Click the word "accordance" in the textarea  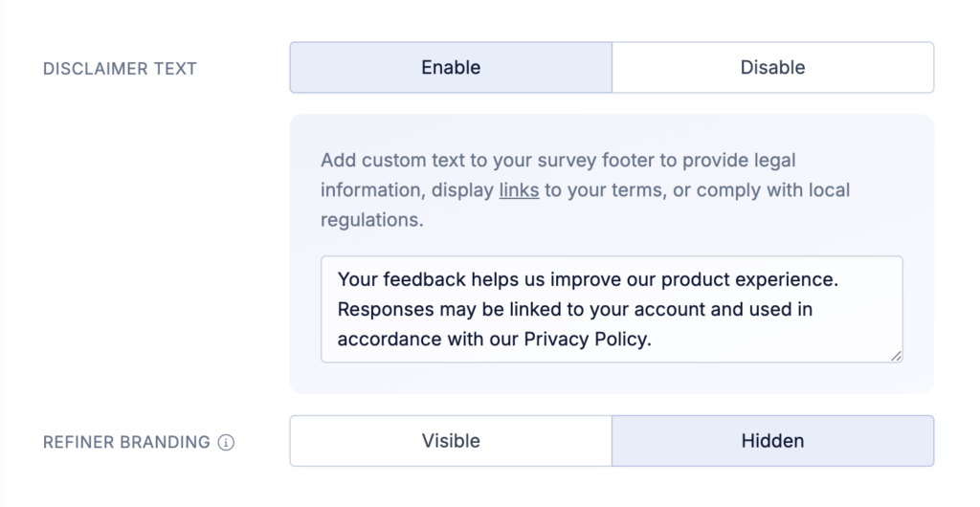pos(390,339)
